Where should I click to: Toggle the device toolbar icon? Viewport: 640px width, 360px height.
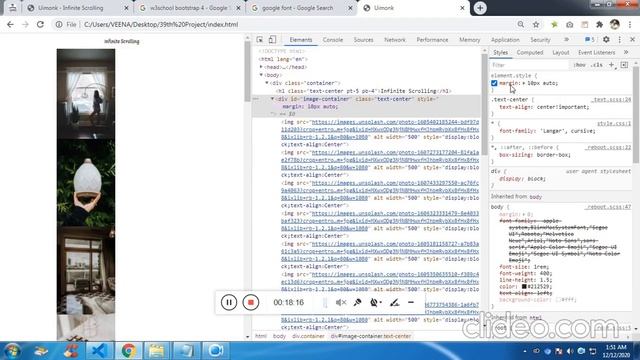point(272,40)
